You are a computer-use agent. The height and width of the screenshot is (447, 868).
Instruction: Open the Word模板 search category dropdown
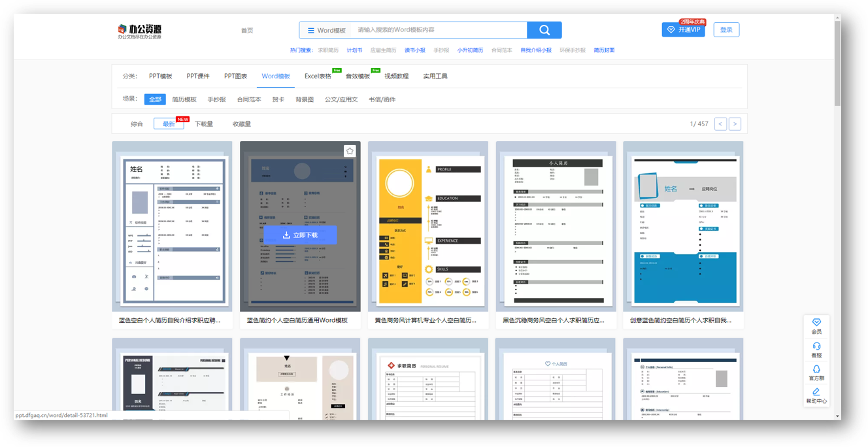pyautogui.click(x=326, y=30)
